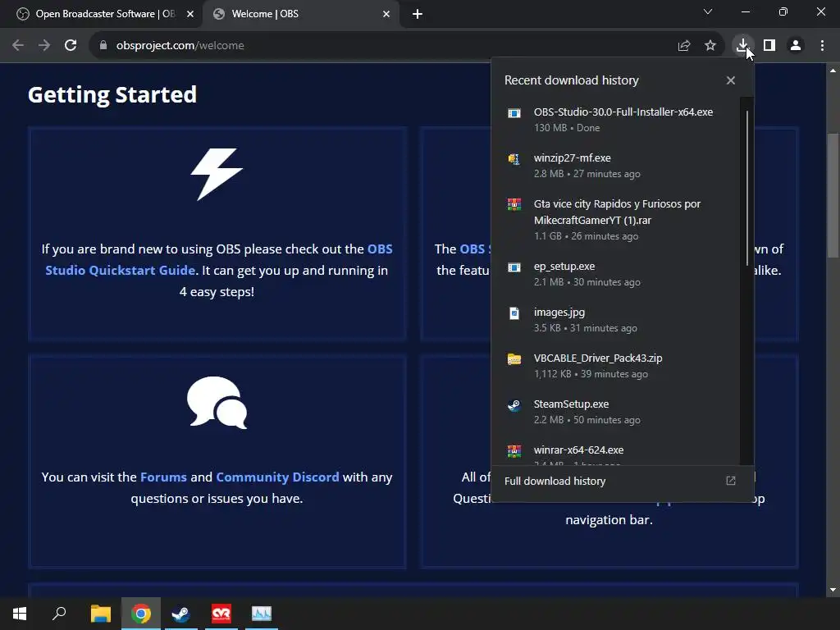Open winrar-x64-624.exe file name
Screen dimensions: 840x630
[578, 450]
